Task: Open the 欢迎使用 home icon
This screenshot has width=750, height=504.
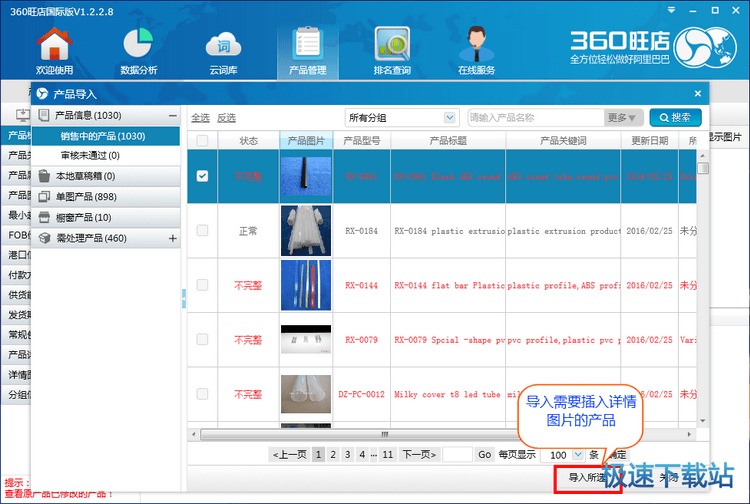Action: (x=55, y=44)
